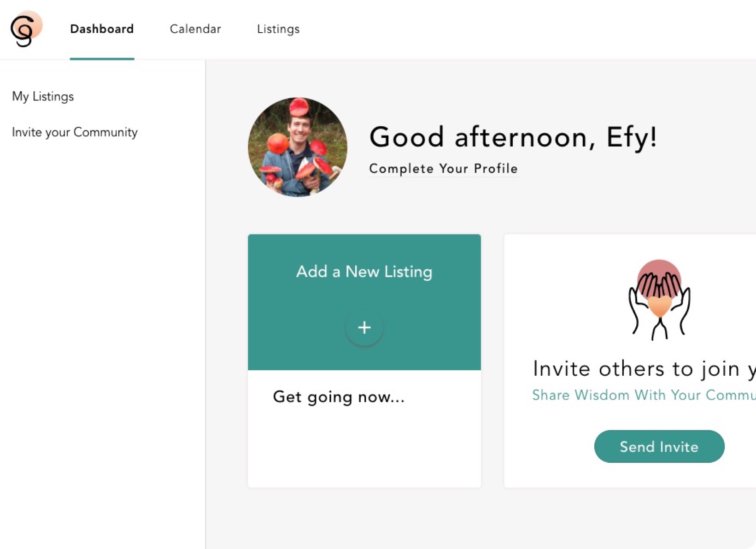The height and width of the screenshot is (549, 756).
Task: Switch to the Dashboard tab
Action: tap(102, 29)
